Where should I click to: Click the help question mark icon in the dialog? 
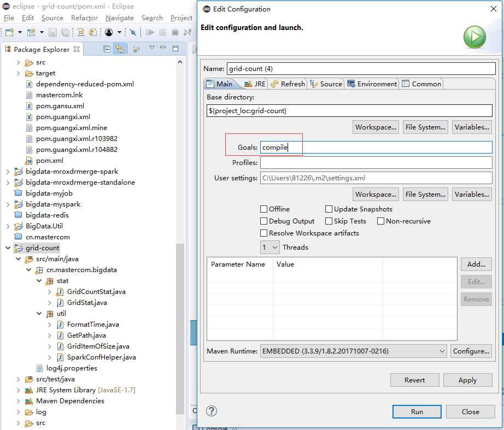212,410
